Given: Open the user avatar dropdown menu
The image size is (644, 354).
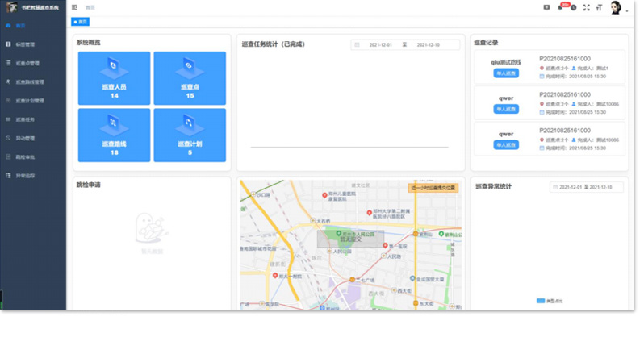Looking at the screenshot, I should click(617, 8).
